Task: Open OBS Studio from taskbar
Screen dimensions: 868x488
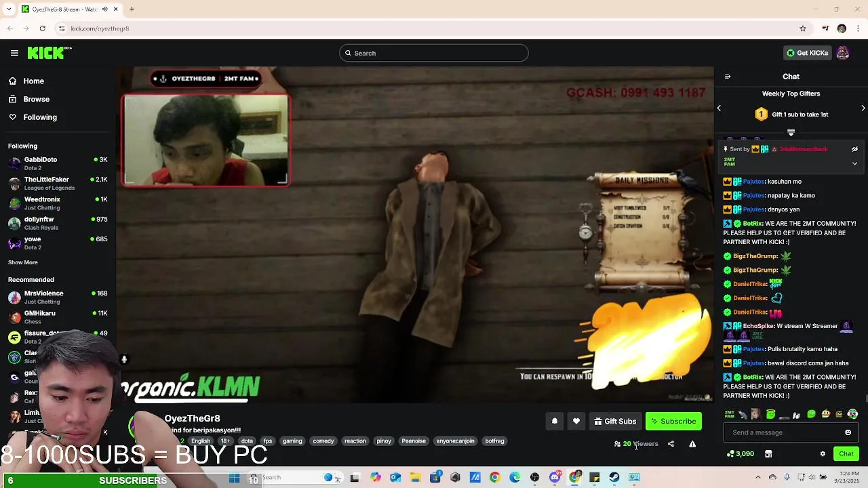Action: (535, 478)
